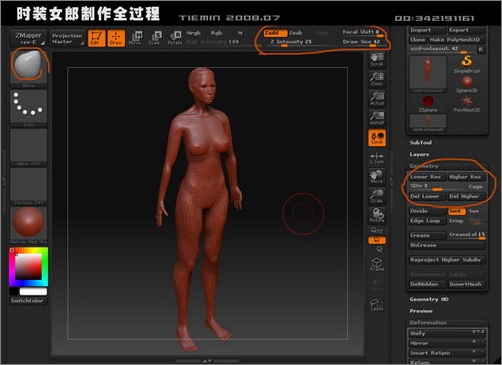502x365 pixels.
Task: Collapse the Geometry section
Action: click(424, 166)
